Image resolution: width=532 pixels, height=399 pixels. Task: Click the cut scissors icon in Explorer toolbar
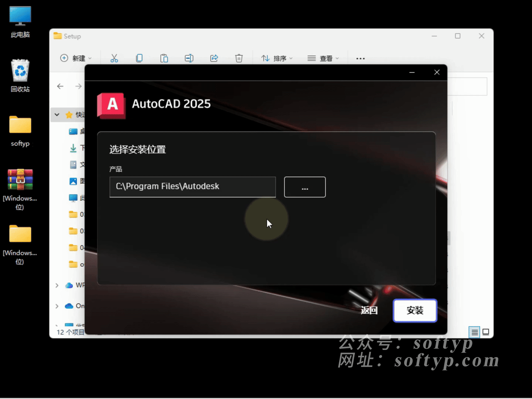114,58
